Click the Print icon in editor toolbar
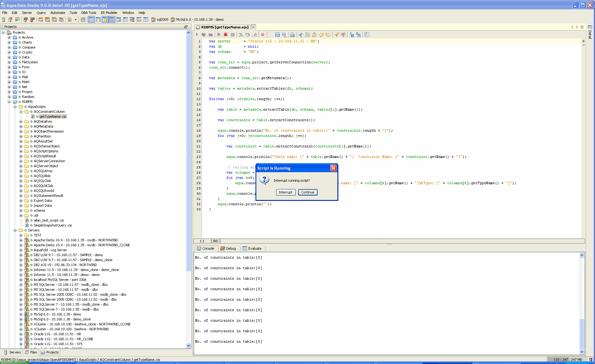 coord(292,35)
